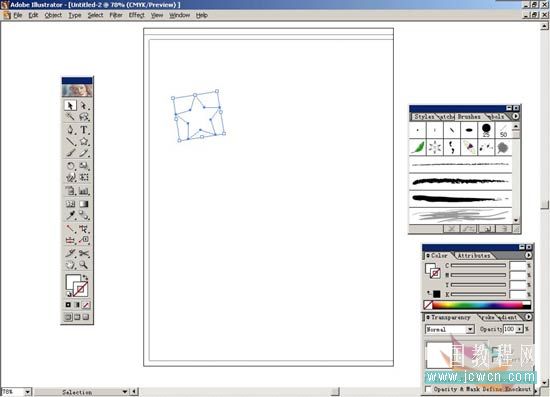Select the Rotate tool
Image resolution: width=550 pixels, height=397 pixels.
[x=70, y=166]
